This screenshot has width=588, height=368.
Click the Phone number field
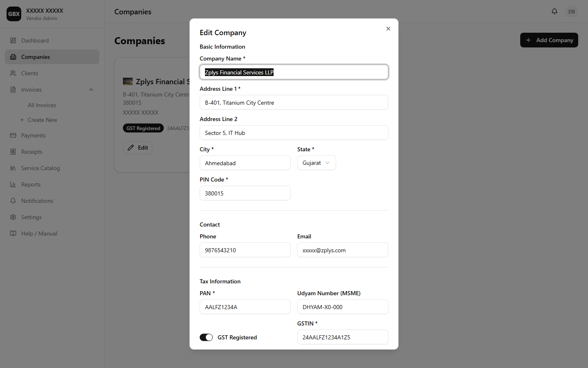pos(245,250)
